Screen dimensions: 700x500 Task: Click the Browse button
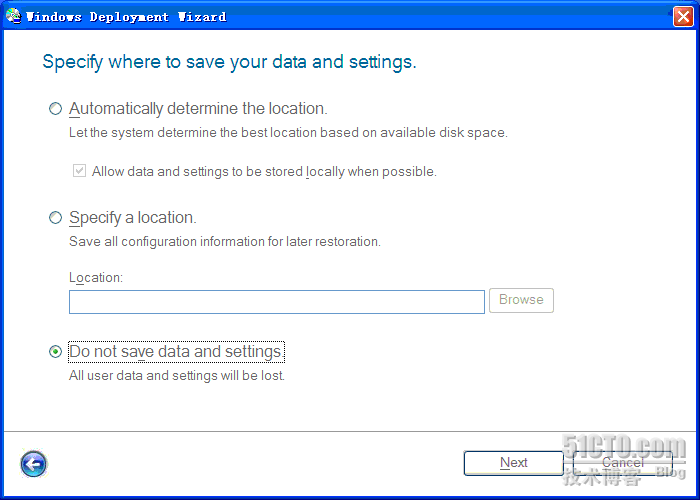[521, 300]
